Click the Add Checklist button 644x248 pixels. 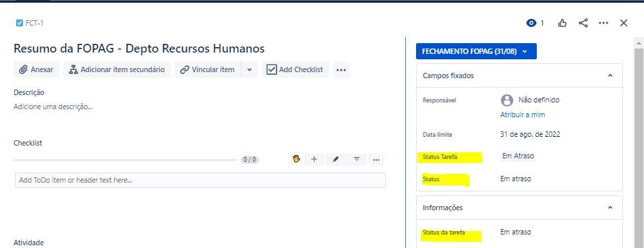(x=295, y=69)
